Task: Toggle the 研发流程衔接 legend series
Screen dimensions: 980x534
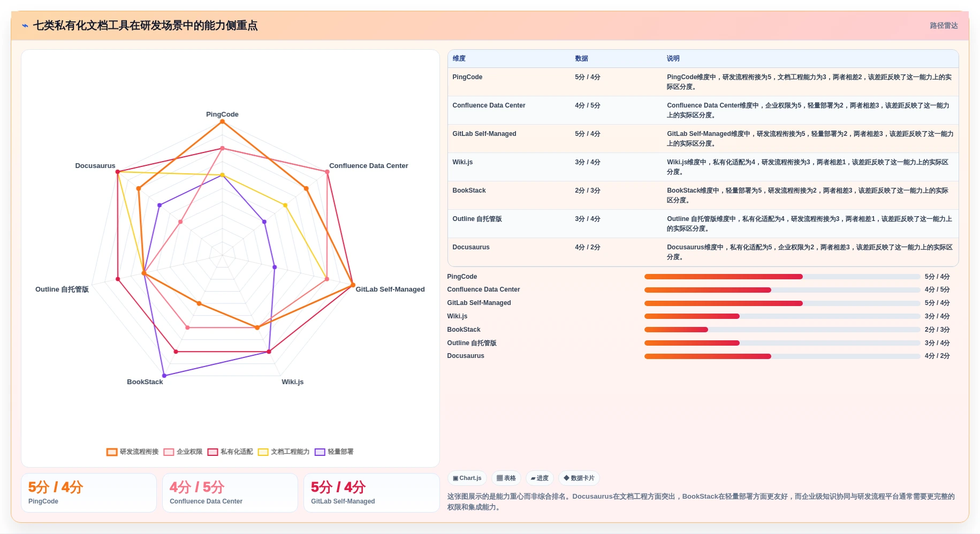Action: 133,452
